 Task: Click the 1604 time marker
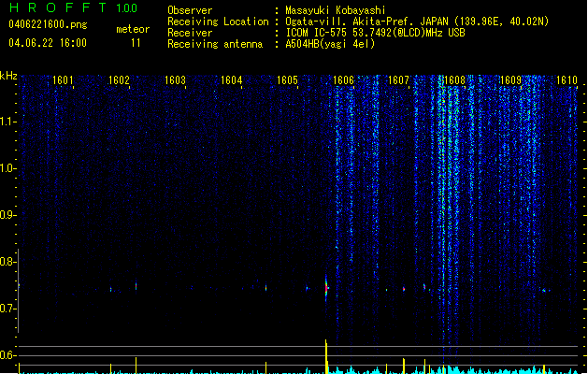click(x=232, y=80)
